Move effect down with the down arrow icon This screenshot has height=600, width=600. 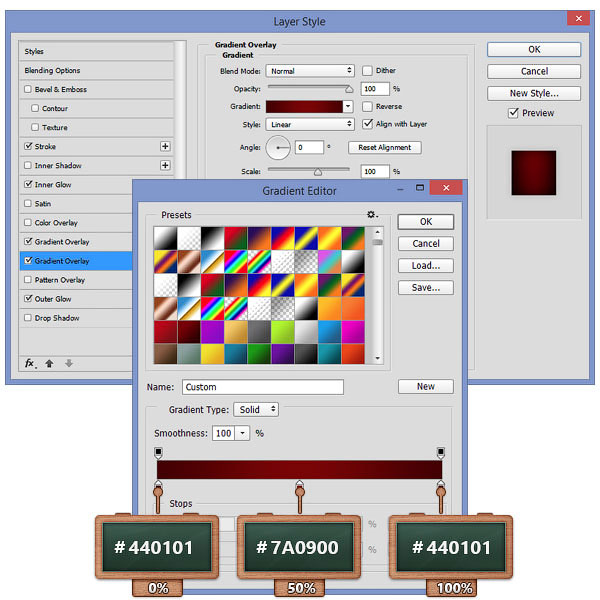tap(69, 363)
